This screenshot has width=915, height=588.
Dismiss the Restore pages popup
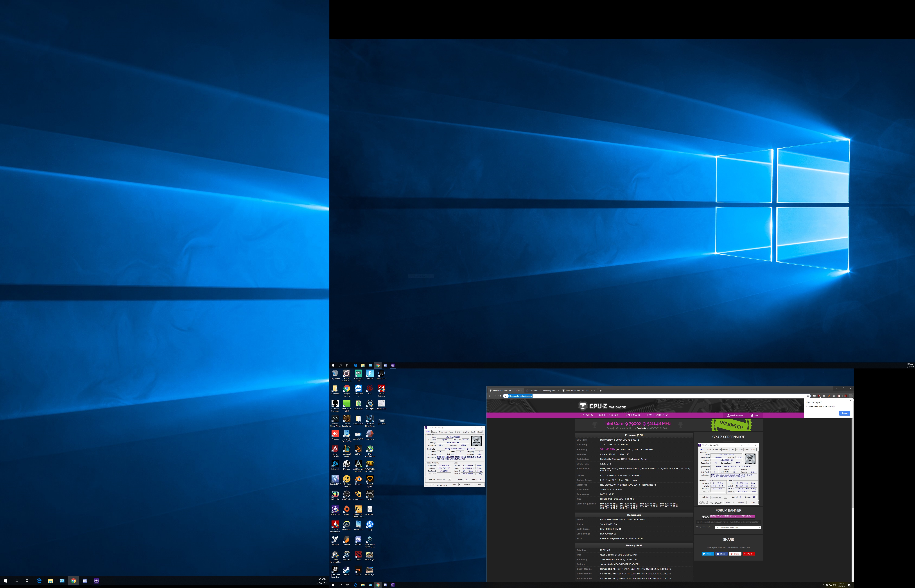850,400
